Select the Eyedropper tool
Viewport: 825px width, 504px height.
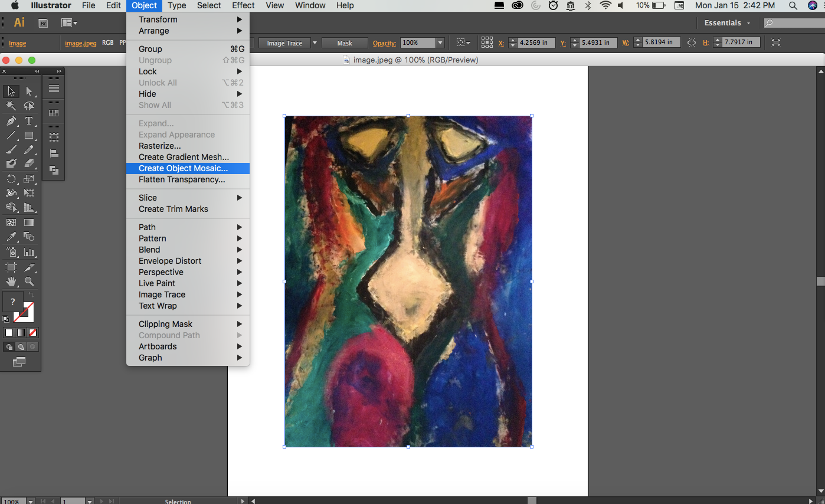(11, 237)
